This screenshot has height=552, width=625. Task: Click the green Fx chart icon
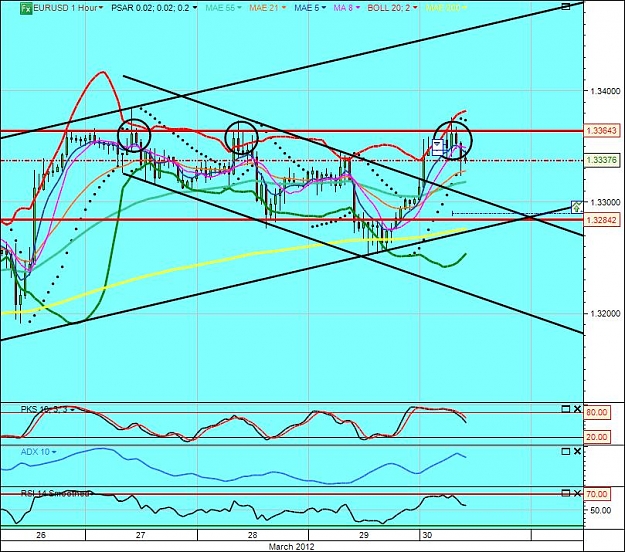[26, 8]
